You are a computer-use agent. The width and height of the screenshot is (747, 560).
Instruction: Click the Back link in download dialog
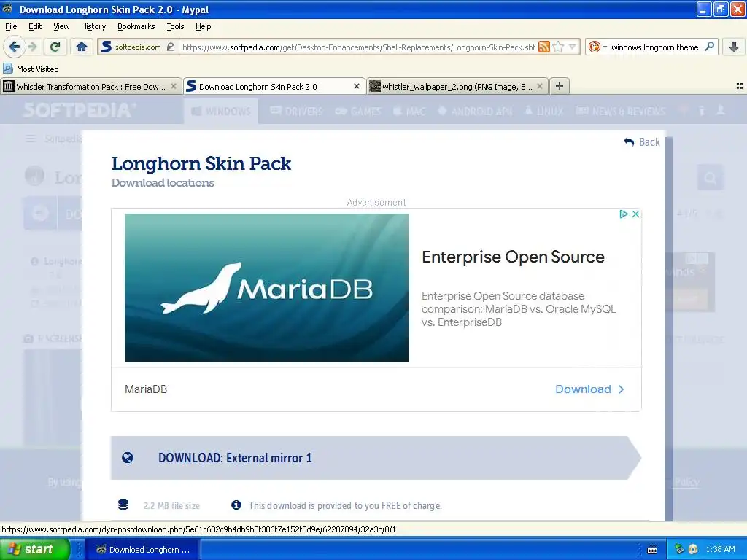[642, 142]
